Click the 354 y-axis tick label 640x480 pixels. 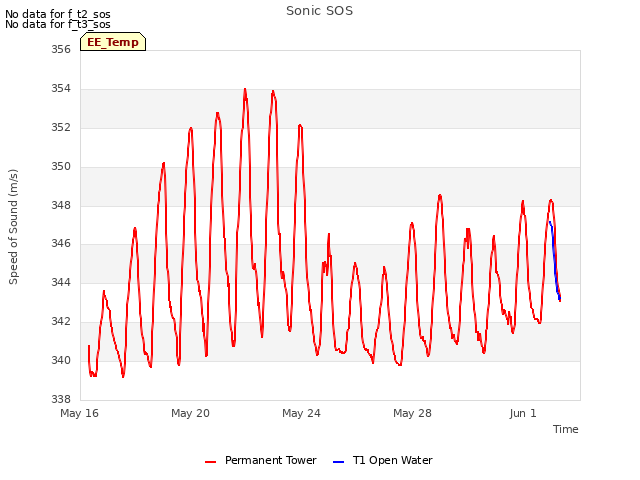(x=61, y=89)
